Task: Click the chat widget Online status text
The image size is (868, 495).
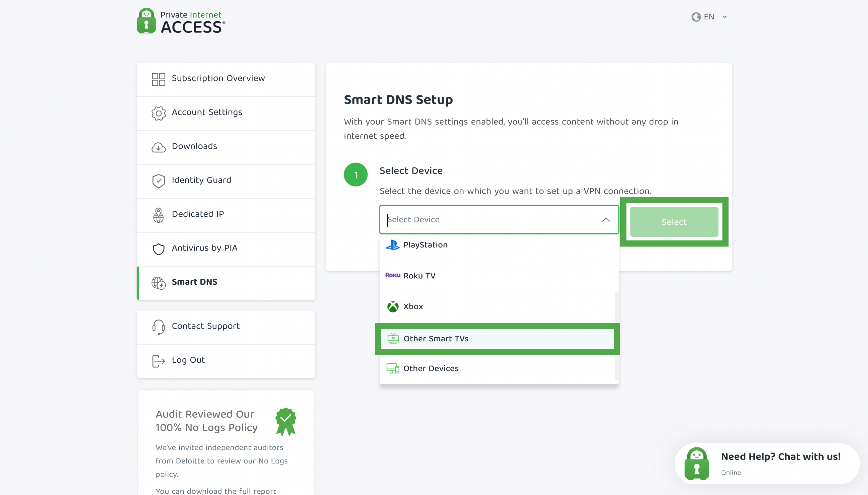Action: point(731,472)
